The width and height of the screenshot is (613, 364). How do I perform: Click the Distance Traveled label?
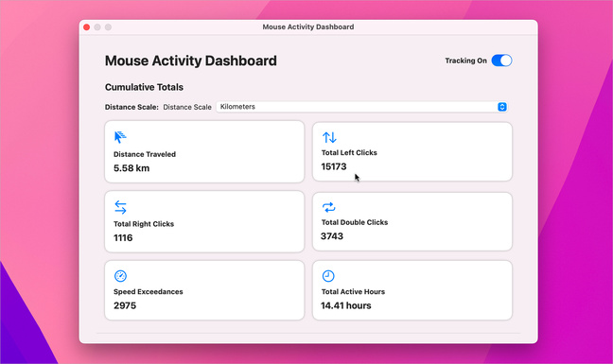(145, 154)
